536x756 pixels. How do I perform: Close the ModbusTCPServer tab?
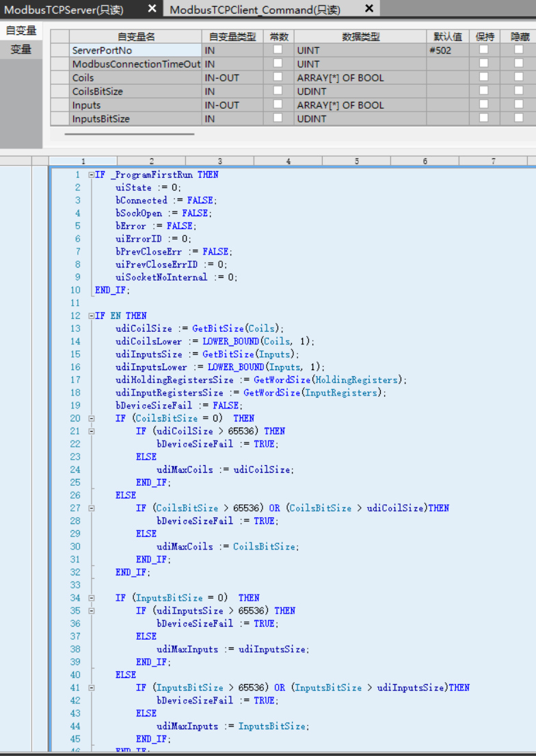pyautogui.click(x=152, y=8)
